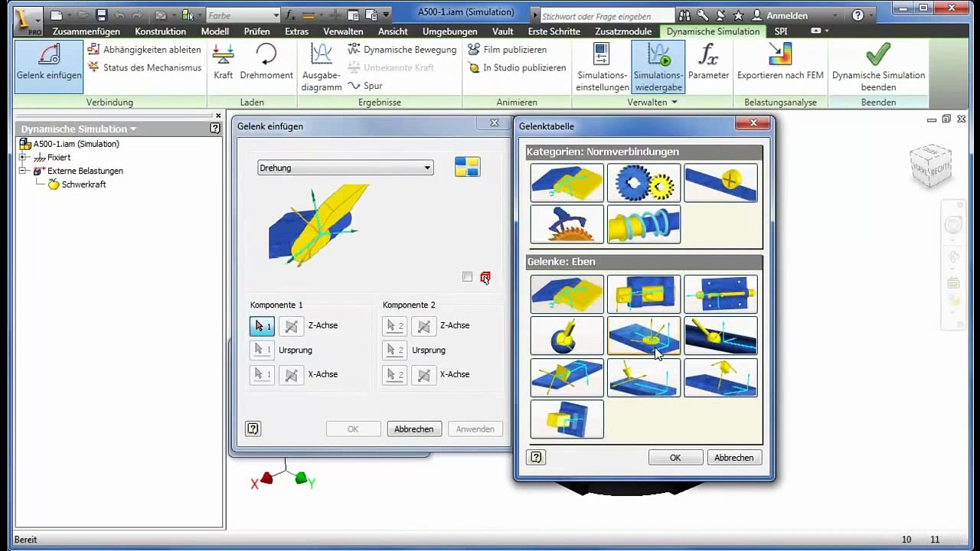Open quick access toolbar customize arrow

click(386, 15)
